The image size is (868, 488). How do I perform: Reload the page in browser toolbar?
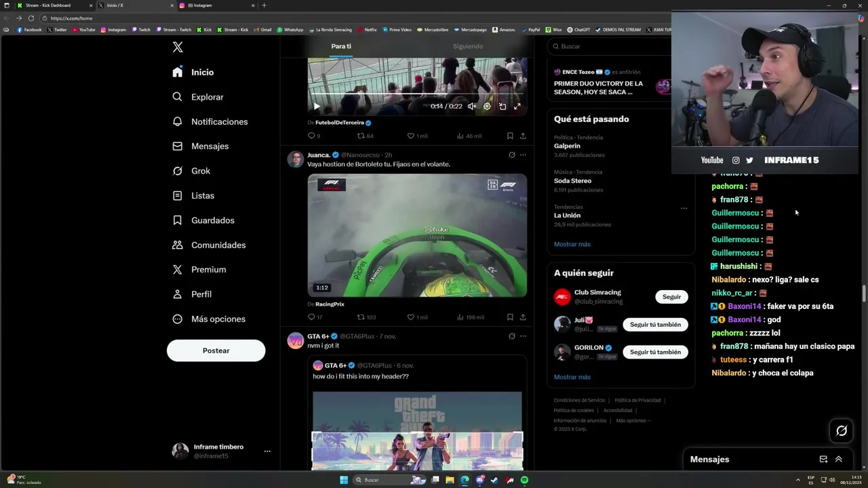[x=31, y=18]
